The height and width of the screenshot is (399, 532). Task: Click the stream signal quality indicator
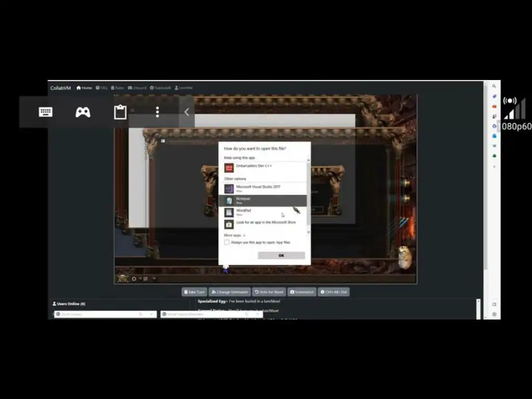point(515,109)
